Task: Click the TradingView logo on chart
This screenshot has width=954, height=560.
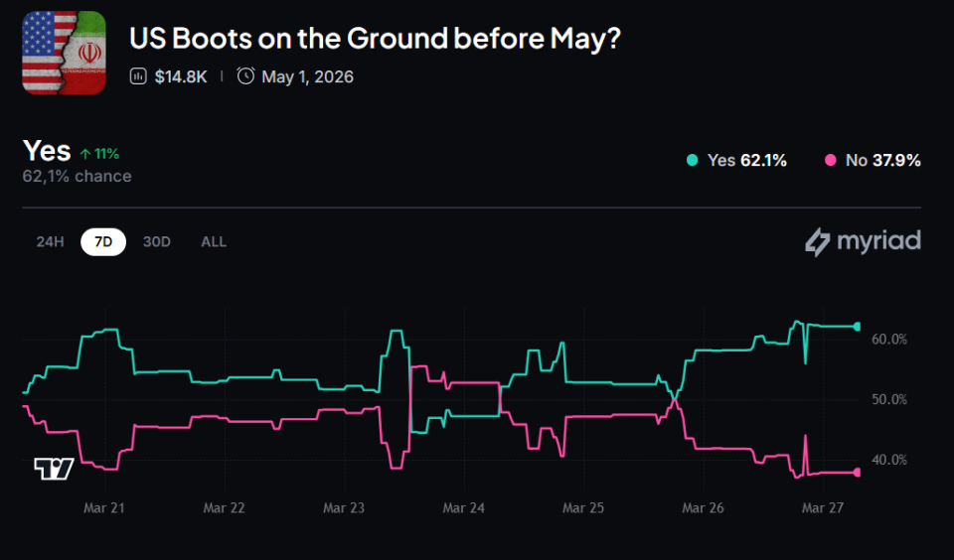Action: [x=54, y=469]
